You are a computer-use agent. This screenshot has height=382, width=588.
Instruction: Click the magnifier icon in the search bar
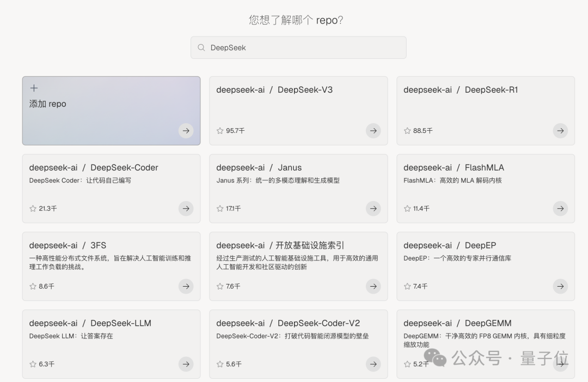(x=201, y=47)
